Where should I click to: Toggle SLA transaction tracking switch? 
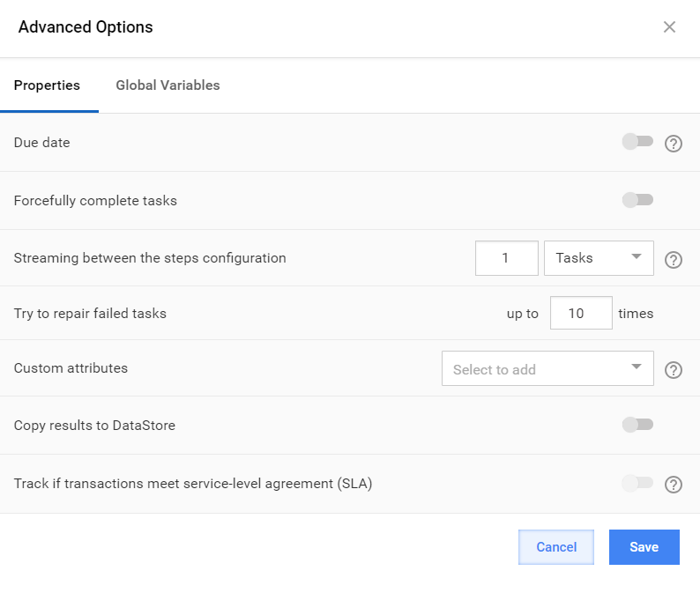coord(637,483)
